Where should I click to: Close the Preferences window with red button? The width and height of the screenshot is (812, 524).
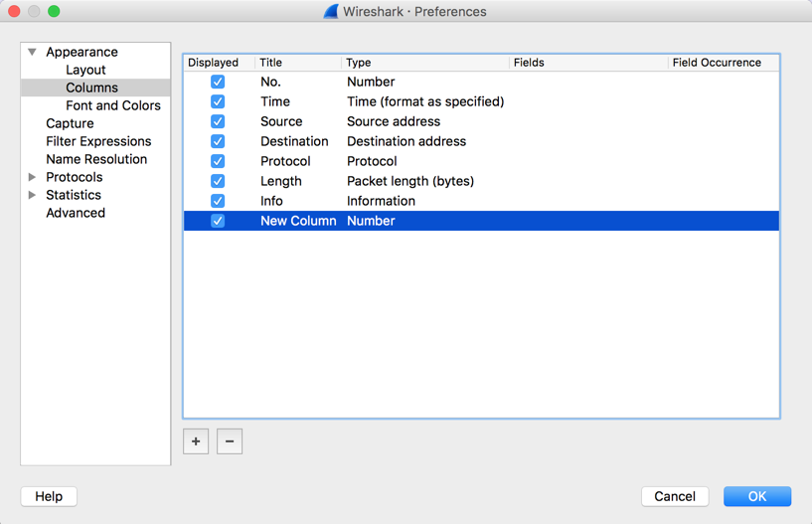pos(14,11)
